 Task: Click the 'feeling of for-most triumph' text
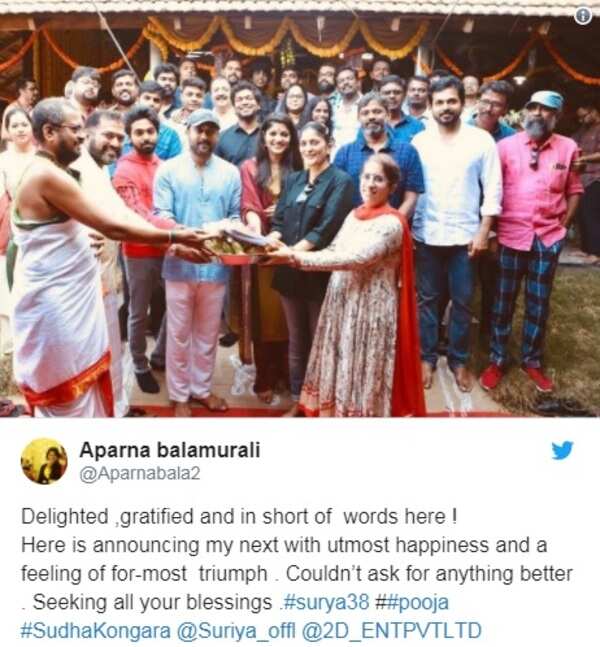[144, 574]
